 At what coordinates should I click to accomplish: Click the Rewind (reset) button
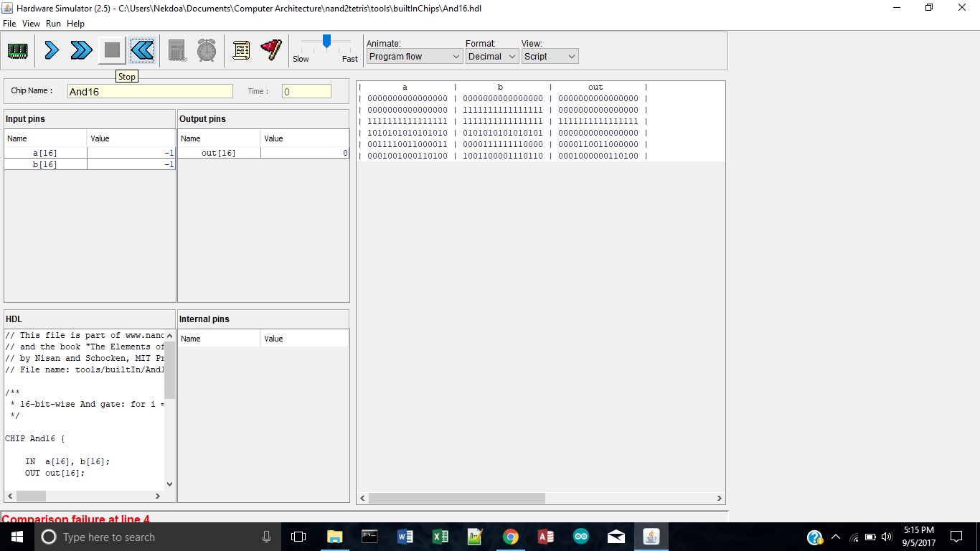142,50
